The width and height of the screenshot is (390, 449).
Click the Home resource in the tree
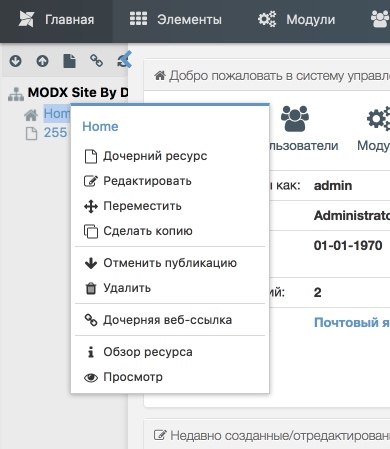57,114
